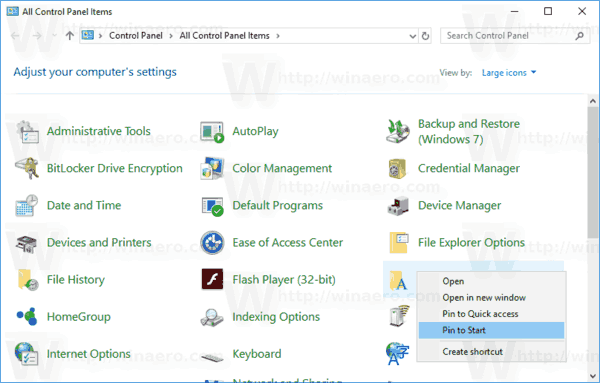600x383 pixels.
Task: Open the File History icon
Action: pyautogui.click(x=28, y=280)
